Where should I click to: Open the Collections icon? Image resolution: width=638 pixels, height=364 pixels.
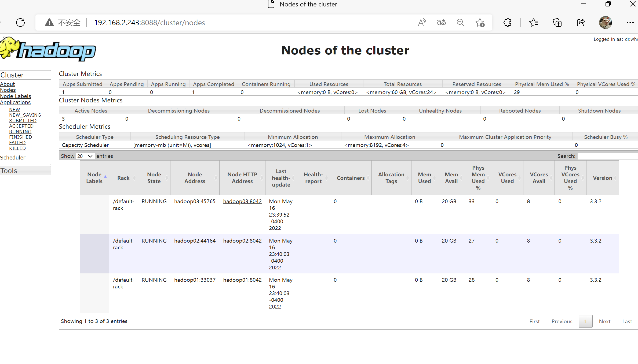point(557,23)
